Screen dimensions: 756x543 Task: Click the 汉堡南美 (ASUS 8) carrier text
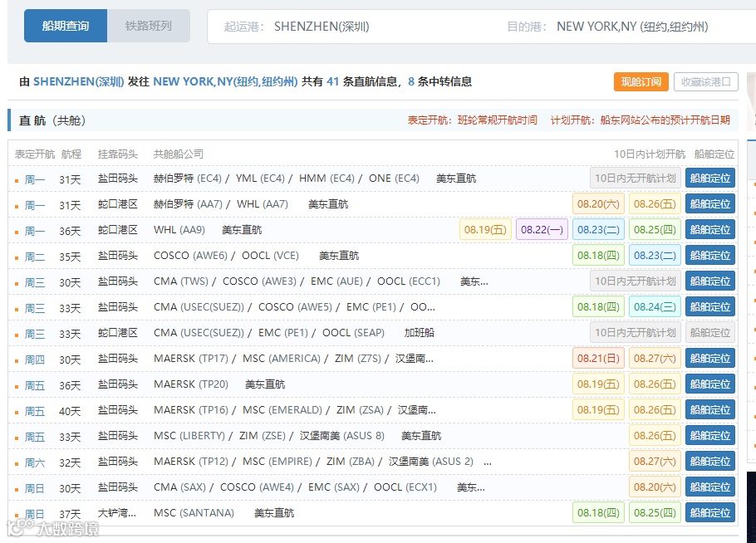[x=341, y=436]
